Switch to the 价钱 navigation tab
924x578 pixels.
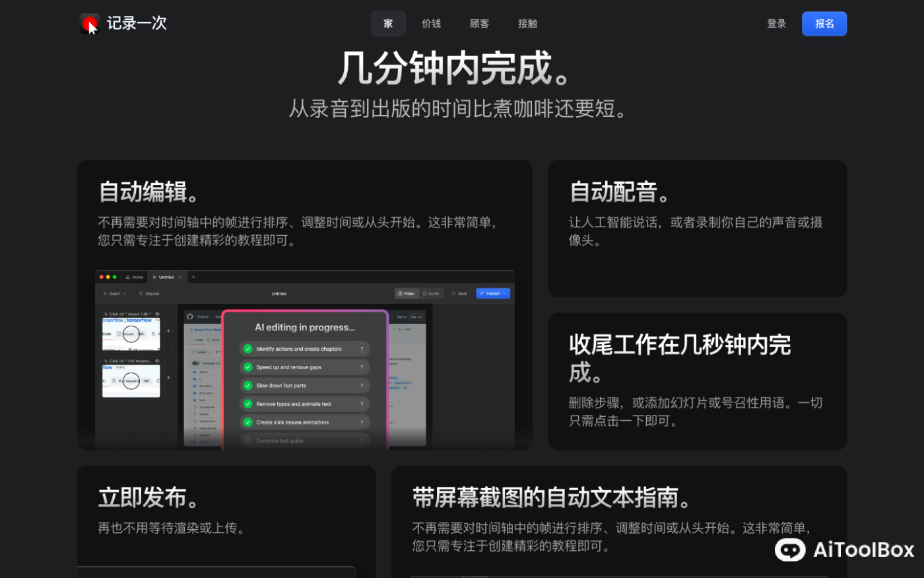click(431, 23)
